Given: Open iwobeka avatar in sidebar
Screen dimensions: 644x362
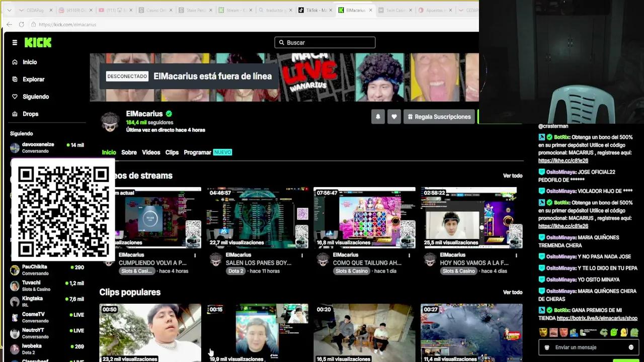Looking at the screenshot, I should [15, 349].
